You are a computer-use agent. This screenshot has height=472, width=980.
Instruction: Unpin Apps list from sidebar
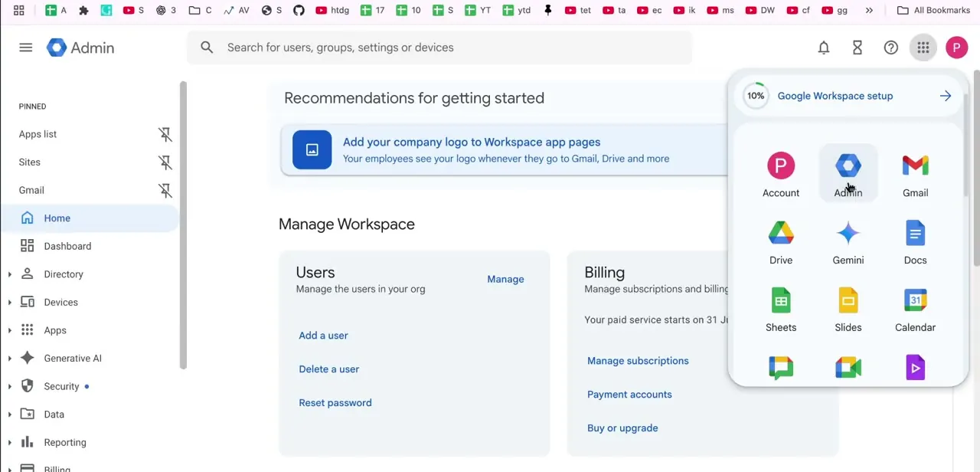pyautogui.click(x=165, y=134)
